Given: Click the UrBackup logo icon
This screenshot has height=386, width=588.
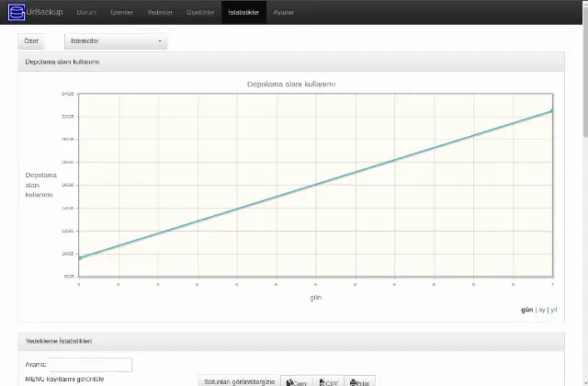Looking at the screenshot, I should [17, 12].
